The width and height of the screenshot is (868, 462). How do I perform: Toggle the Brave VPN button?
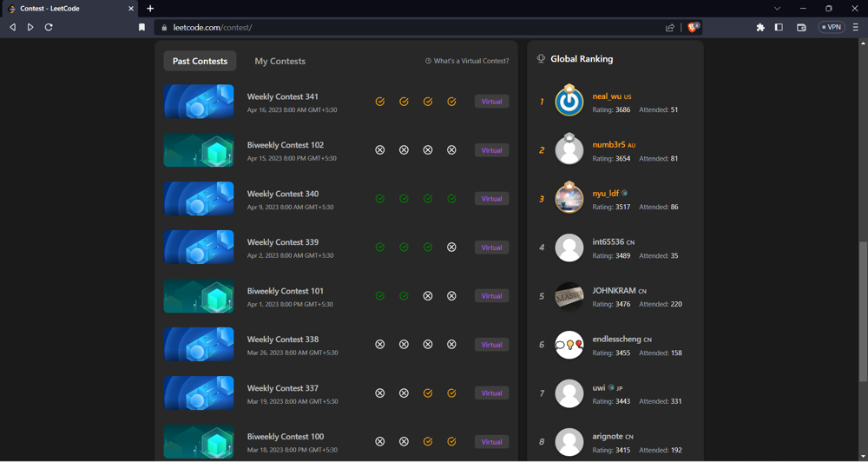[832, 27]
